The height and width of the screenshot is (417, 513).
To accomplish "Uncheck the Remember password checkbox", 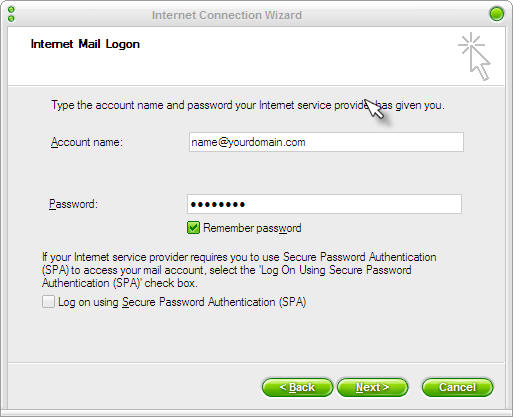I will tap(193, 228).
